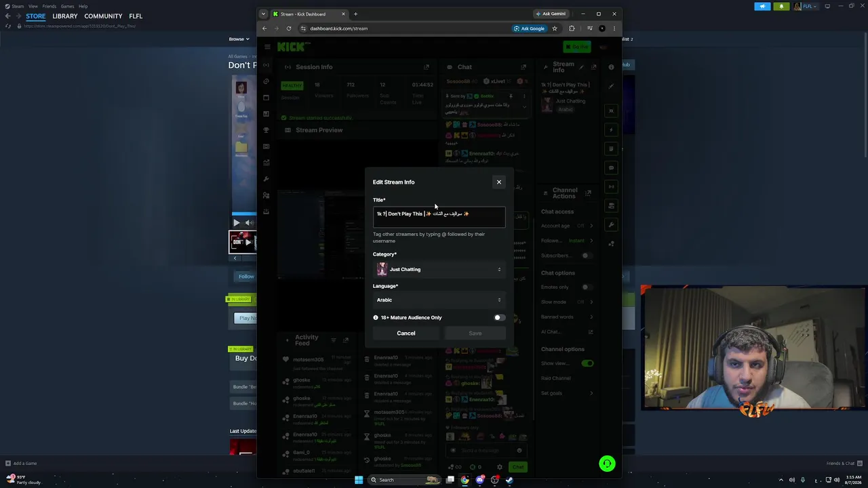Click the Ask Gemini button
Image resolution: width=868 pixels, height=488 pixels.
551,14
